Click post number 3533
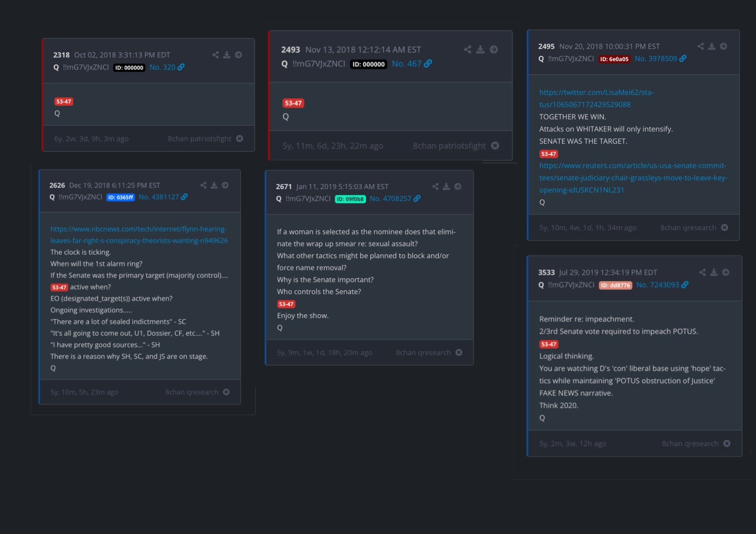Viewport: 756px width, 534px height. 546,273
